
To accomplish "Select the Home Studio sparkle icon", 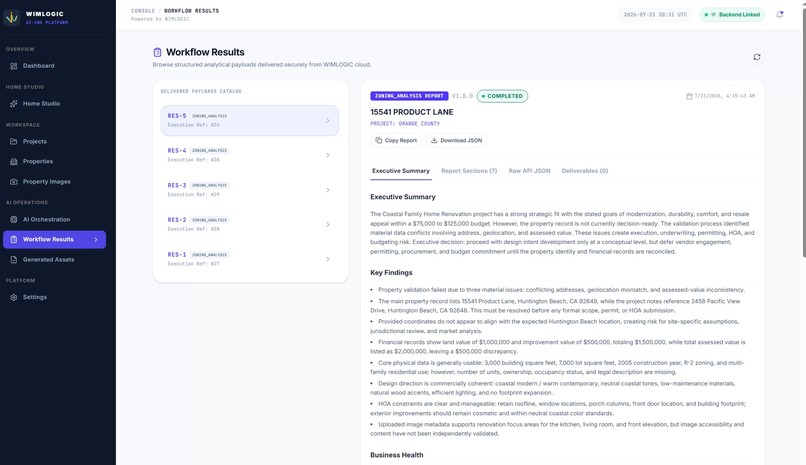I will [14, 104].
